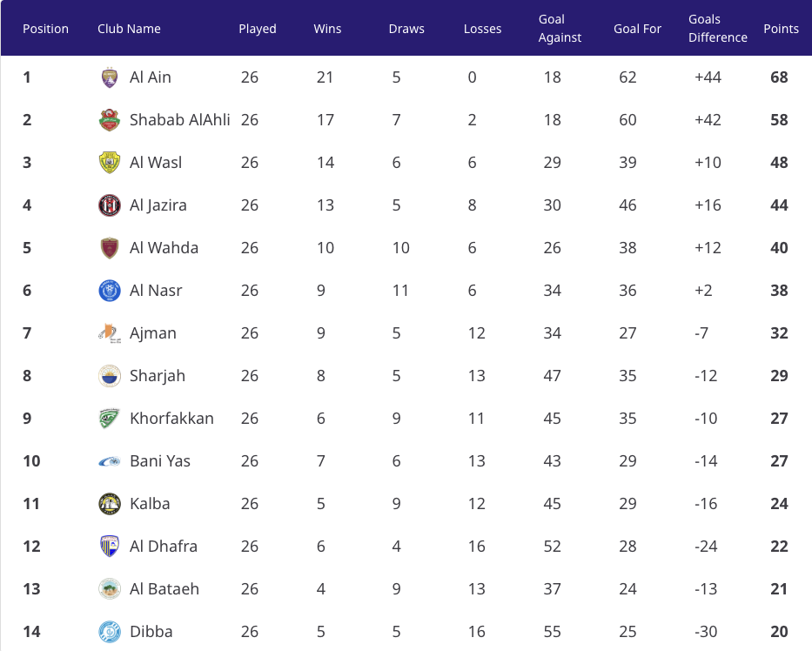Screen dimensions: 812x651
Task: Sort by the Points column header
Action: tap(781, 29)
